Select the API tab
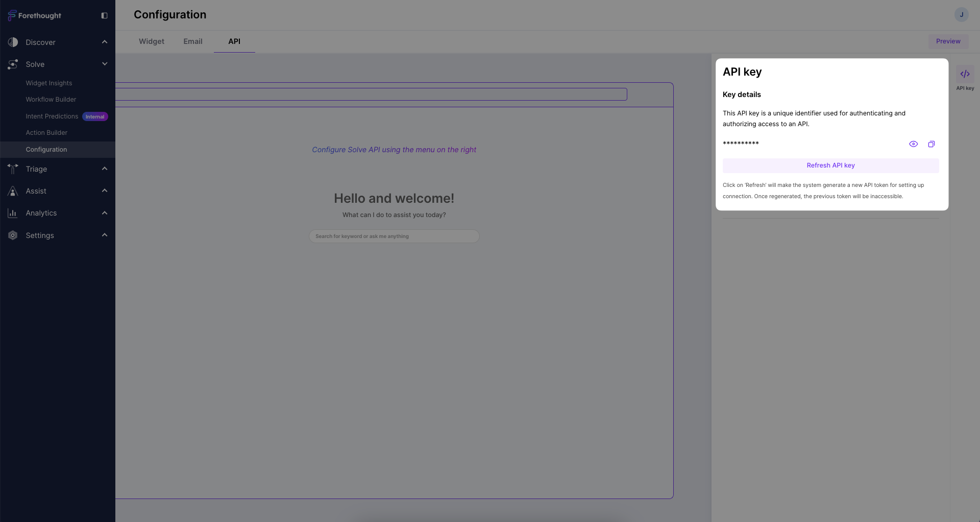This screenshot has width=980, height=522. click(234, 41)
